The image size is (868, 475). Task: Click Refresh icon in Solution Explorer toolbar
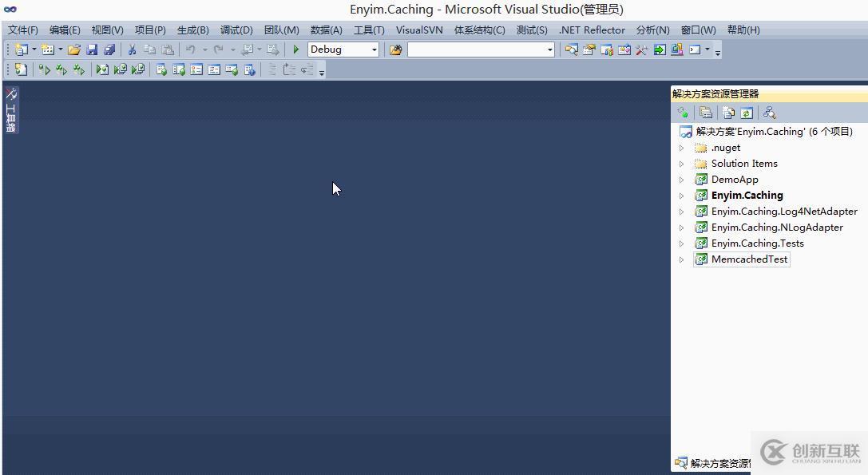point(747,113)
